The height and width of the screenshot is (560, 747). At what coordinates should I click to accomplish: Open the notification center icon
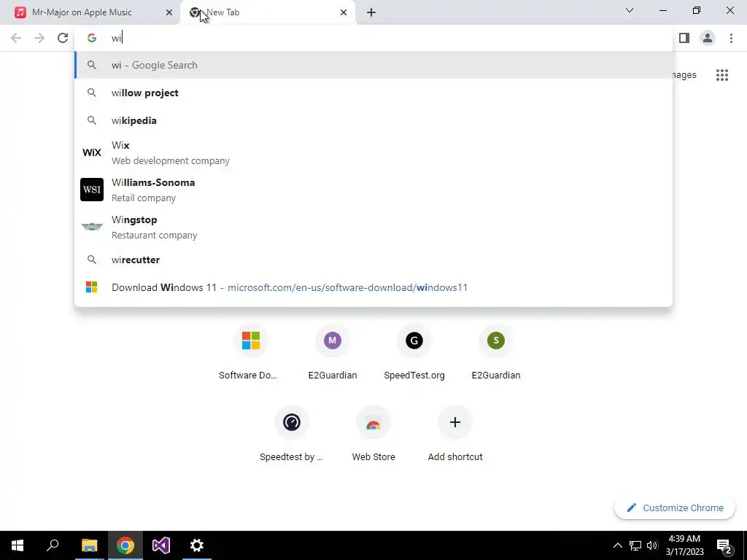[724, 545]
